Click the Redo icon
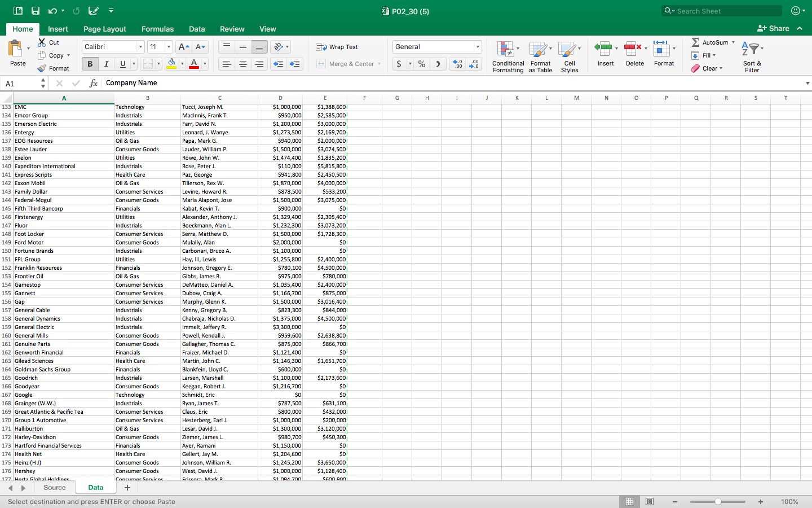 point(76,11)
